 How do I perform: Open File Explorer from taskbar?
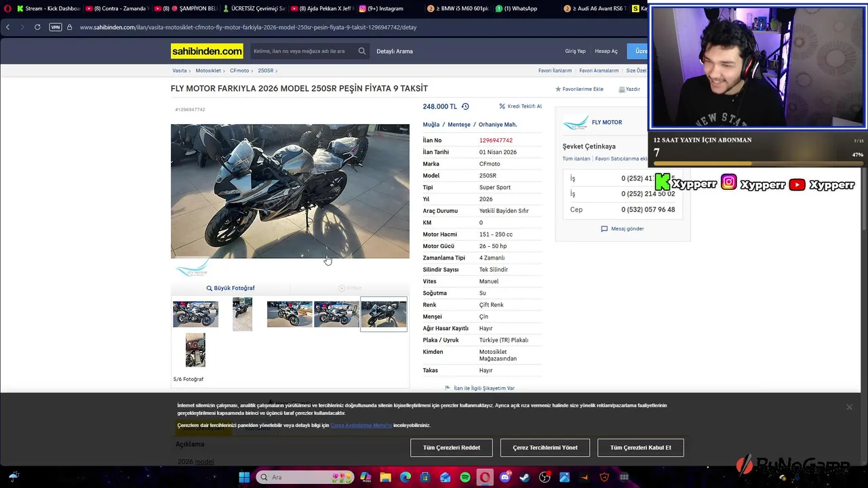pos(385,477)
